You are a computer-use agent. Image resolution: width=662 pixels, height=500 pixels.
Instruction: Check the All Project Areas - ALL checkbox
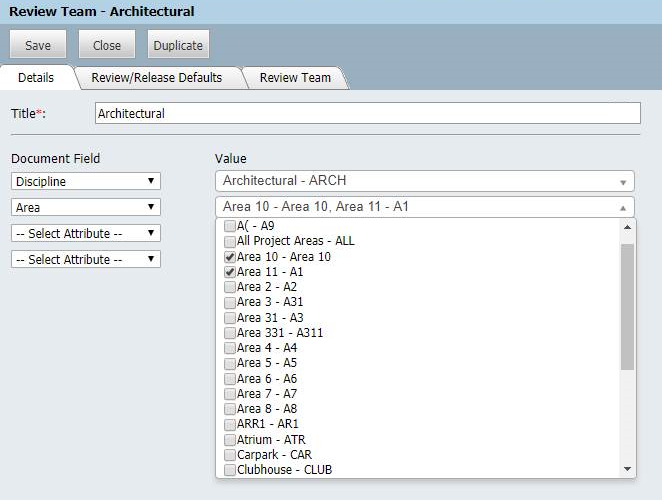pyautogui.click(x=230, y=241)
